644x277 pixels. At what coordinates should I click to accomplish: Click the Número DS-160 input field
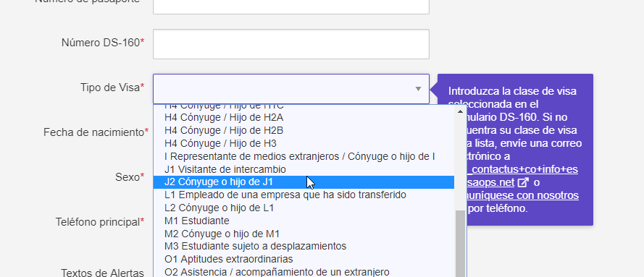(290, 44)
